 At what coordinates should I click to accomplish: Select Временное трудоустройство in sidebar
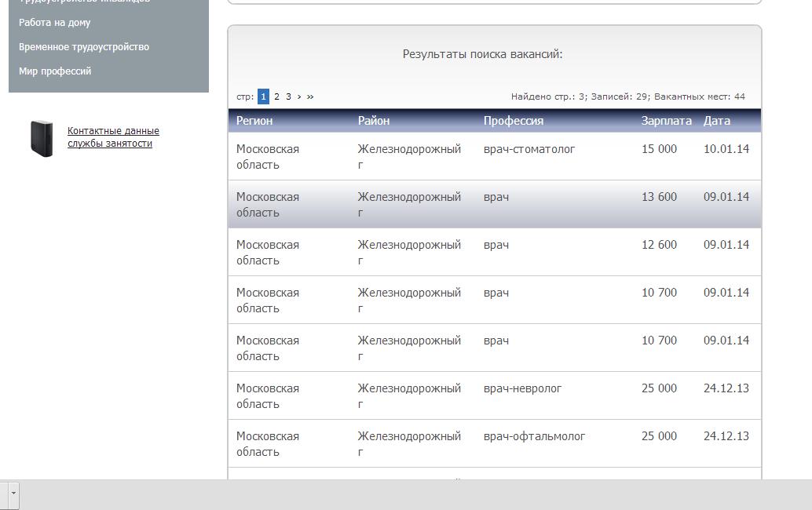point(84,47)
